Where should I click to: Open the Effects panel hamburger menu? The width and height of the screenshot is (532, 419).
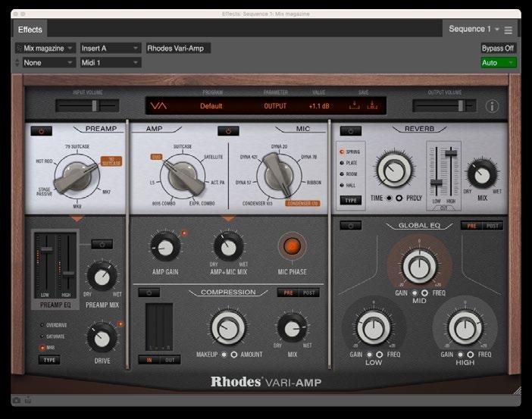(508, 30)
